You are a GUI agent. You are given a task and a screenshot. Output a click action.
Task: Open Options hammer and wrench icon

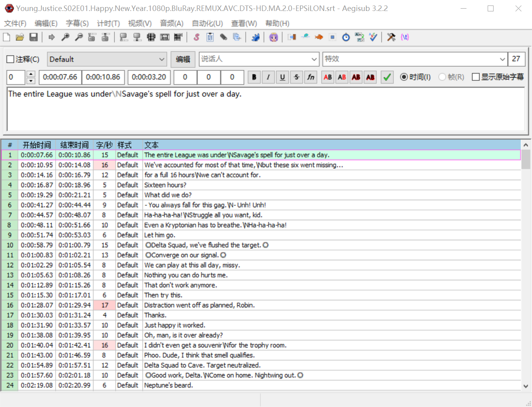click(391, 37)
